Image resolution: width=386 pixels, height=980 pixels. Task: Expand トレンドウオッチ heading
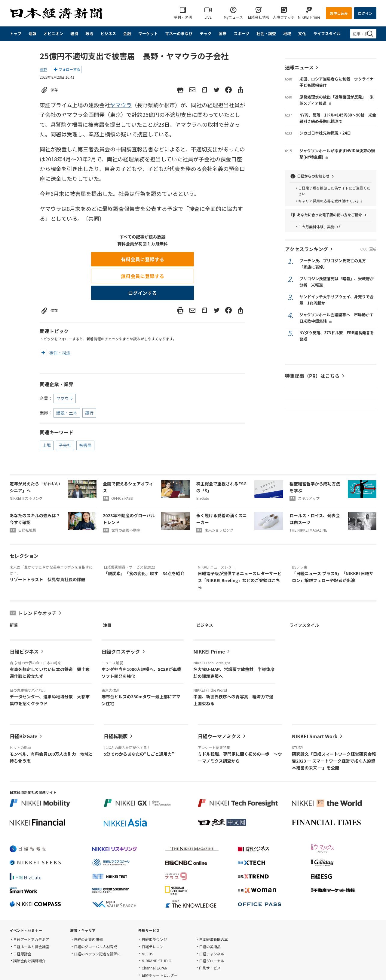pos(40,613)
